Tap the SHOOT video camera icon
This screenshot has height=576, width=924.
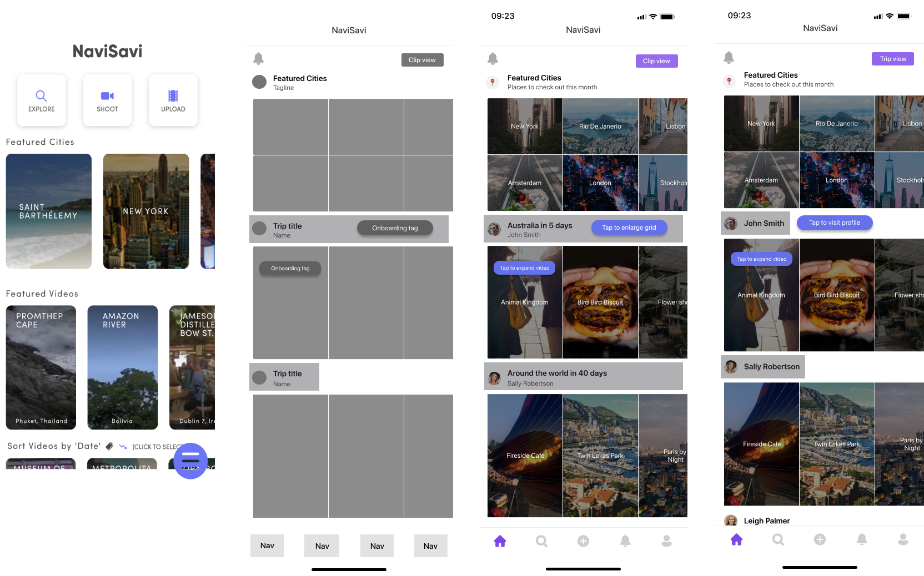(107, 95)
